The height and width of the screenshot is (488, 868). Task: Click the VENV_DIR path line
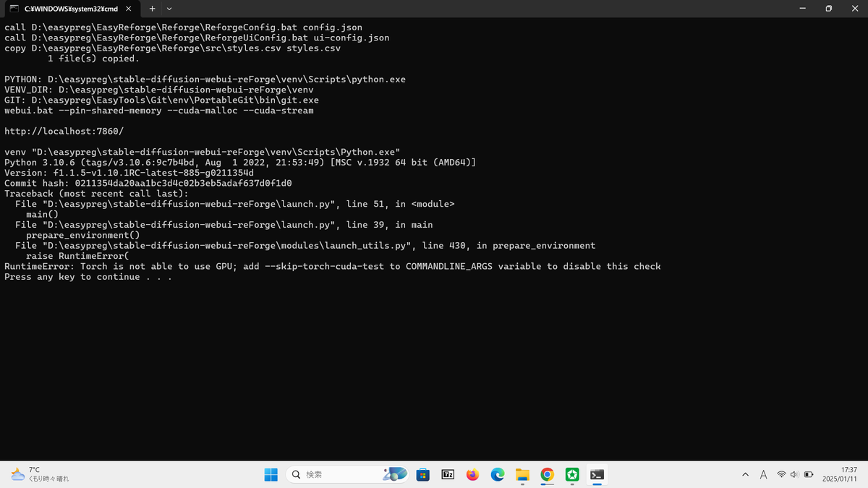(159, 90)
